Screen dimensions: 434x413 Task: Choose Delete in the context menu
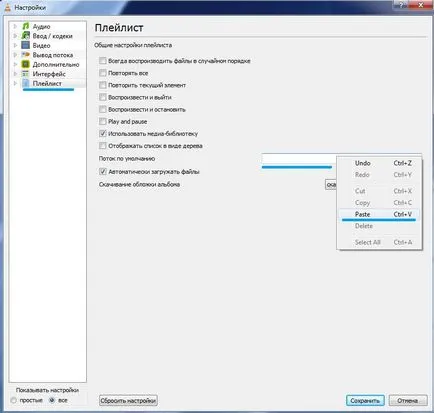pos(379,226)
